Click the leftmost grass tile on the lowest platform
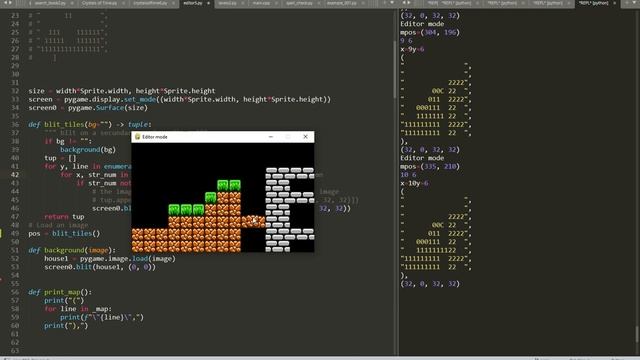This screenshot has width=640, height=360. pyautogui.click(x=174, y=210)
